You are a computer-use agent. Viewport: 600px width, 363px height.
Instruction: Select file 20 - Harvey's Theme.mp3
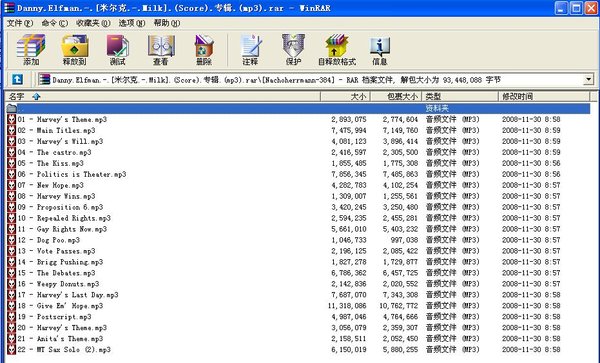(62, 328)
